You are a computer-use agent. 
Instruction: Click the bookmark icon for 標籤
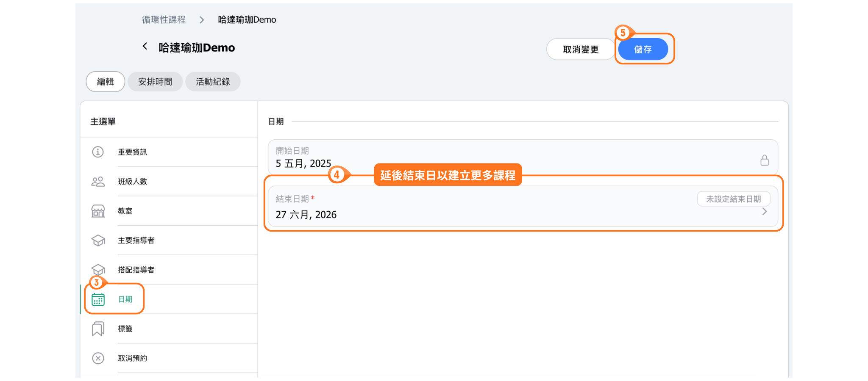tap(98, 329)
